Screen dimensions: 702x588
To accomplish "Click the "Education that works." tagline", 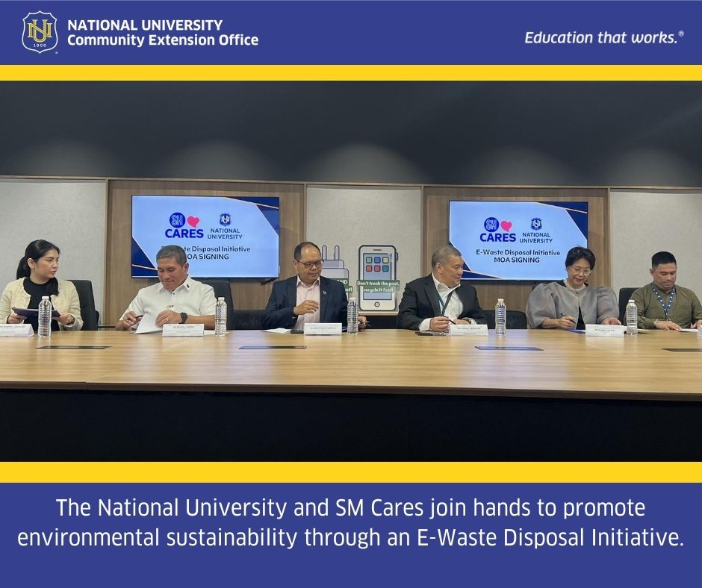I will coord(603,37).
